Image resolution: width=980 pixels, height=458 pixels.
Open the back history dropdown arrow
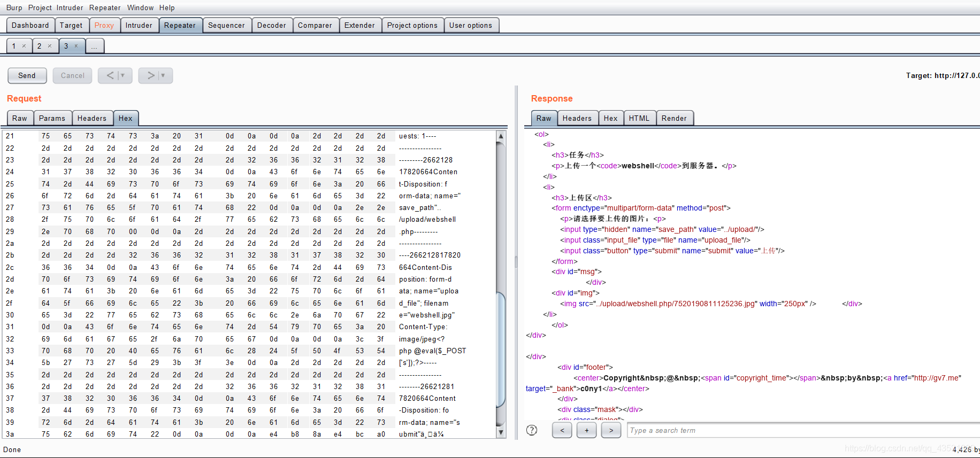pyautogui.click(x=124, y=75)
